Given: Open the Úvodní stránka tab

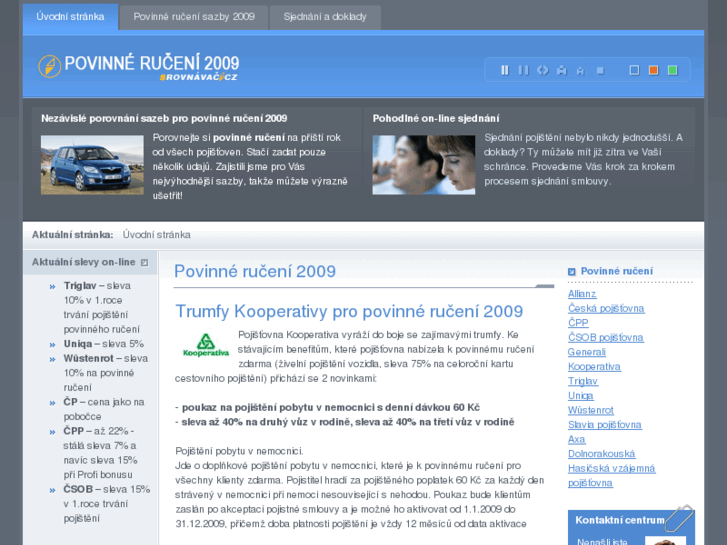Looking at the screenshot, I should [70, 17].
